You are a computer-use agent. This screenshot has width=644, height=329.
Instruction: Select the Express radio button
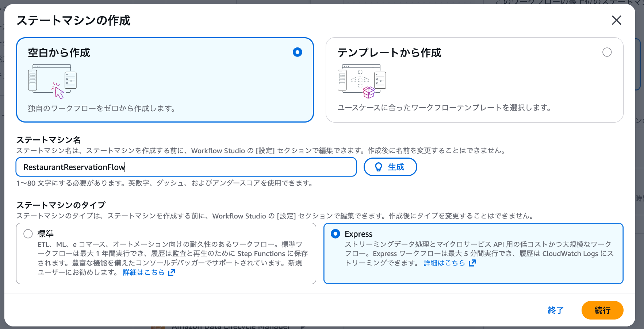[335, 234]
